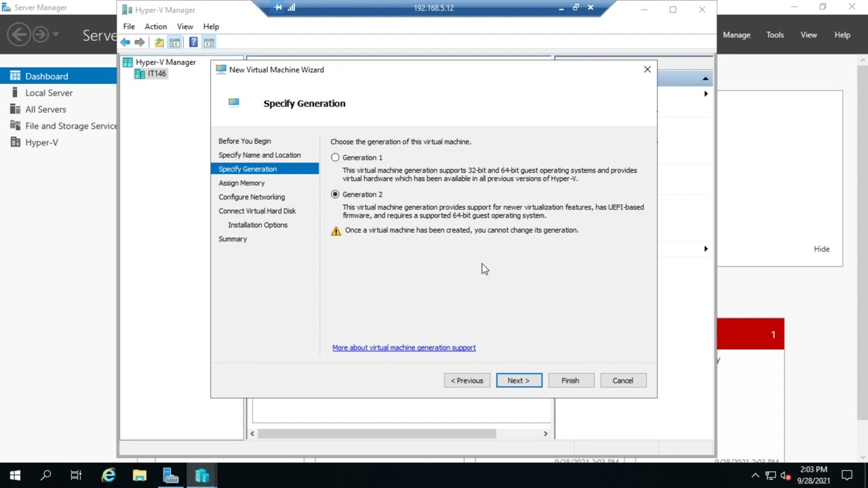Image resolution: width=868 pixels, height=488 pixels.
Task: Switch to Hyper-V Manager taskbar icon
Action: click(202, 476)
